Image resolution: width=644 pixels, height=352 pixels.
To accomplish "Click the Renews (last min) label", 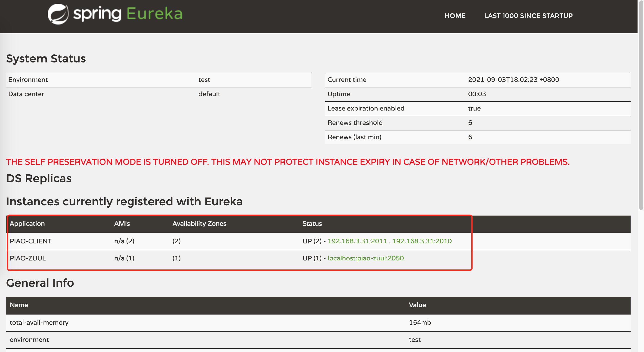I will click(354, 137).
